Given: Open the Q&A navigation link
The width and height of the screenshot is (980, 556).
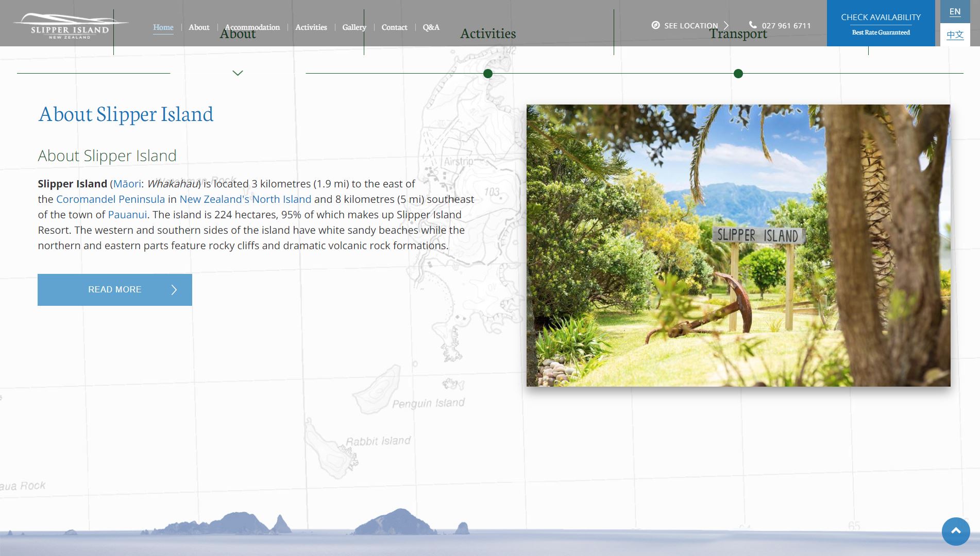Looking at the screenshot, I should [x=431, y=27].
